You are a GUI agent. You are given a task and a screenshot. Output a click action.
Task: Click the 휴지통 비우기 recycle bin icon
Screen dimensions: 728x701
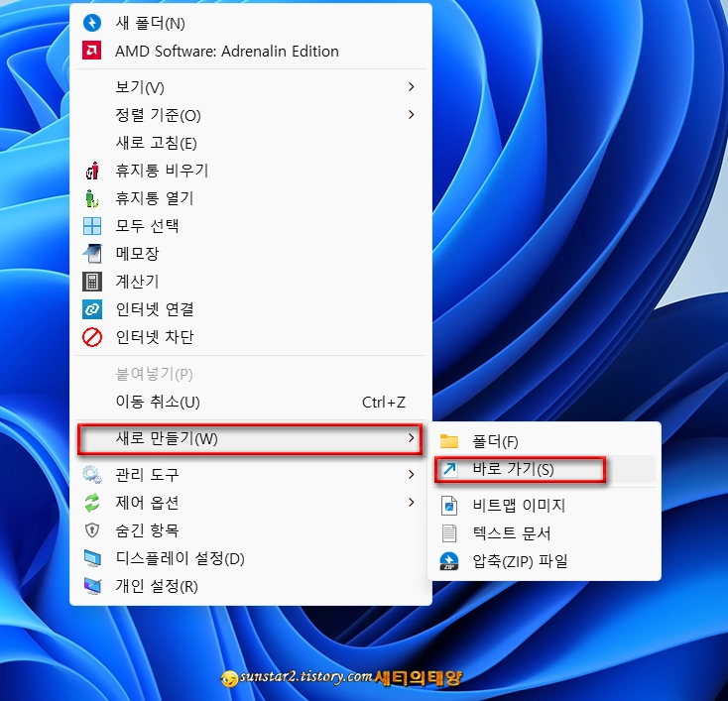coord(92,171)
